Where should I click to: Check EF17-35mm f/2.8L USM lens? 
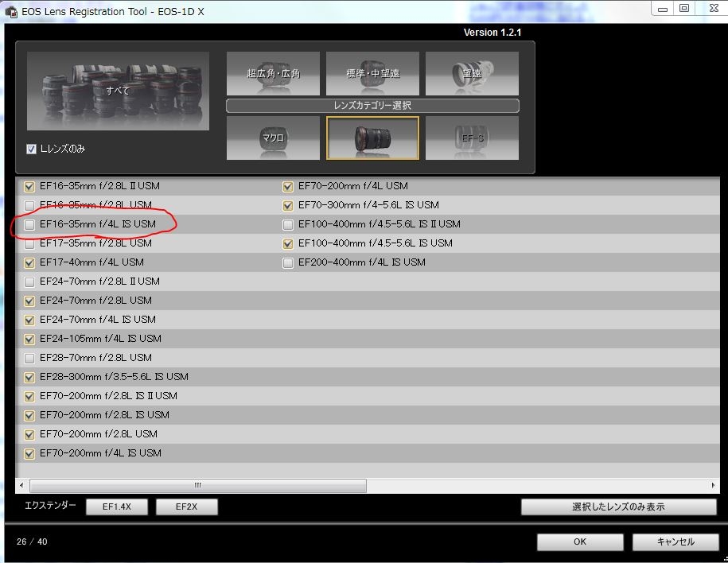click(29, 243)
